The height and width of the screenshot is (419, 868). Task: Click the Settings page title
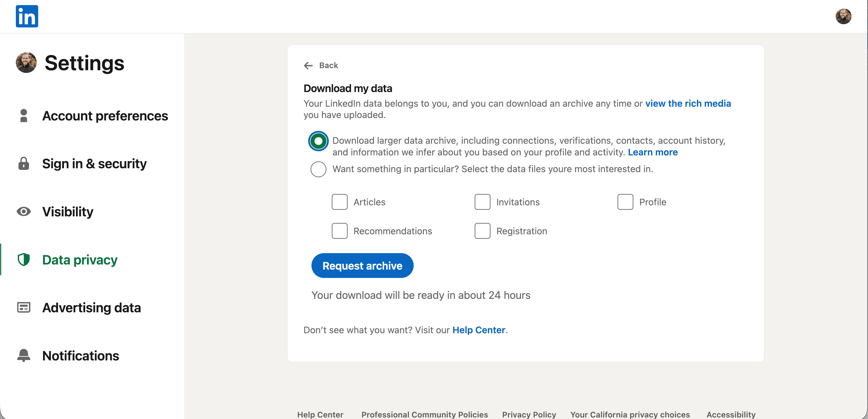(85, 63)
